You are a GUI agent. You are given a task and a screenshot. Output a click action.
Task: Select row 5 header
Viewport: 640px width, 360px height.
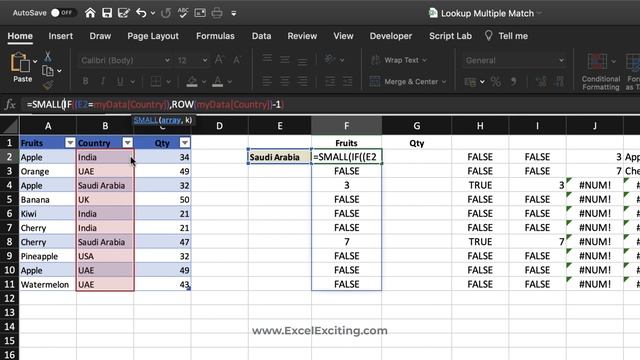pyautogui.click(x=9, y=200)
